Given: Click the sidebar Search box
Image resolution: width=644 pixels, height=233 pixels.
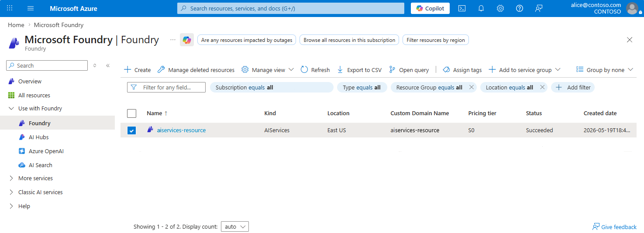Looking at the screenshot, I should pyautogui.click(x=47, y=65).
